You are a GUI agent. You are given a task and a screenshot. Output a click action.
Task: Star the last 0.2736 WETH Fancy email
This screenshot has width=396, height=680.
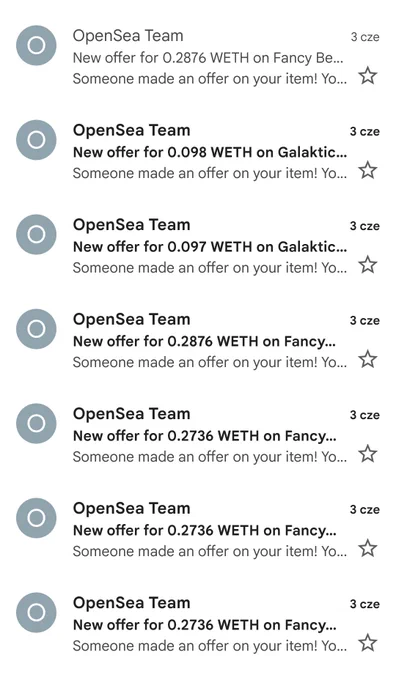pos(368,643)
